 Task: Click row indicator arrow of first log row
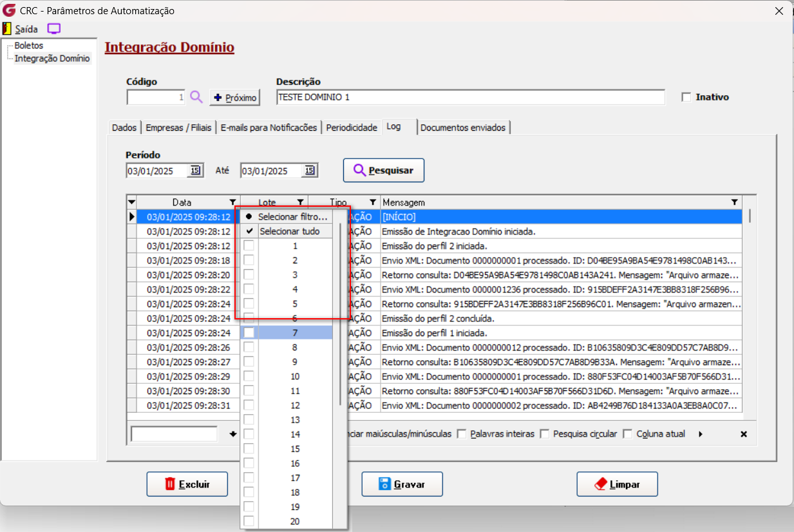pyautogui.click(x=132, y=217)
